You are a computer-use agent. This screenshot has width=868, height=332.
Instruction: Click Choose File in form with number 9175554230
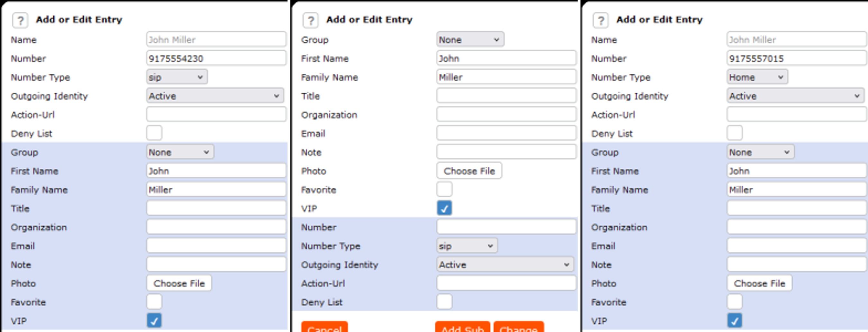tap(179, 283)
